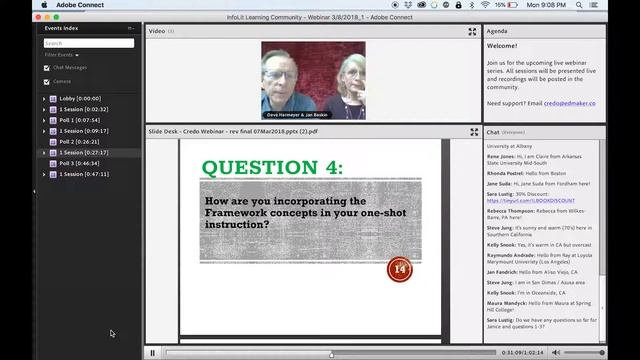Click the 0:31:09/1:02:14 time readout
640x360 pixels.
click(x=522, y=353)
